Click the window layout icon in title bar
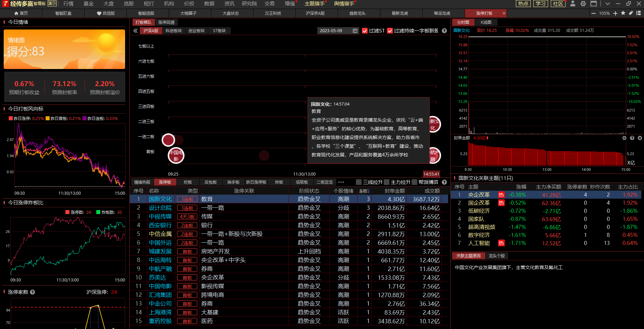 594,4
